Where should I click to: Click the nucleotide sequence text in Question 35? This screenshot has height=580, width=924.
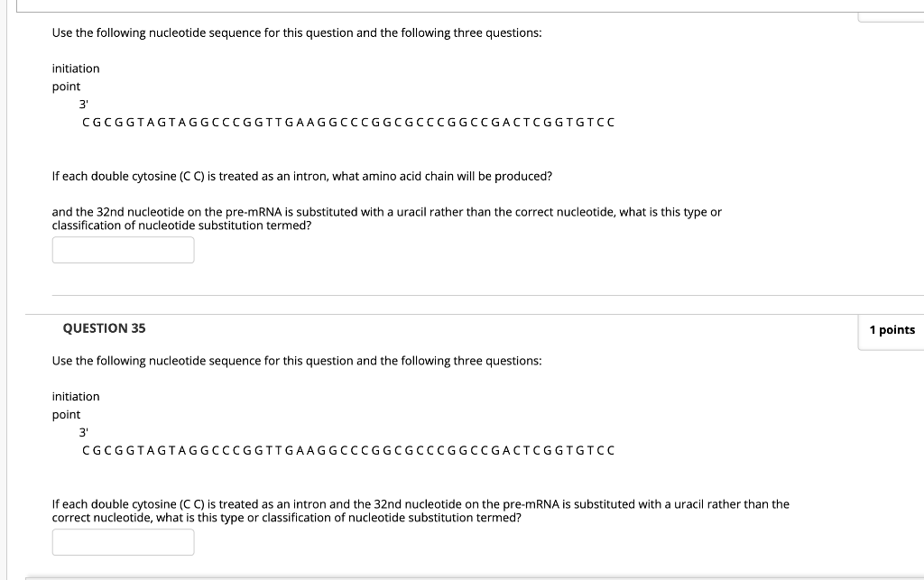tap(347, 449)
